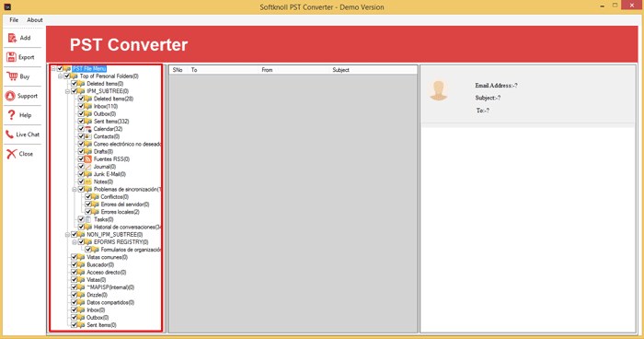Click the Help button label

pyautogui.click(x=25, y=115)
